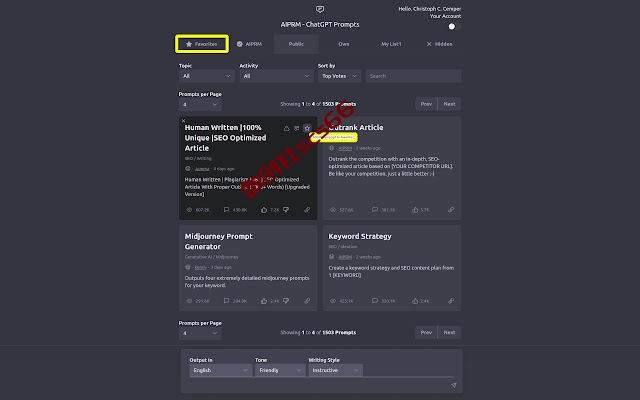
Task: Expand the Output in English dropdown
Action: [220, 370]
